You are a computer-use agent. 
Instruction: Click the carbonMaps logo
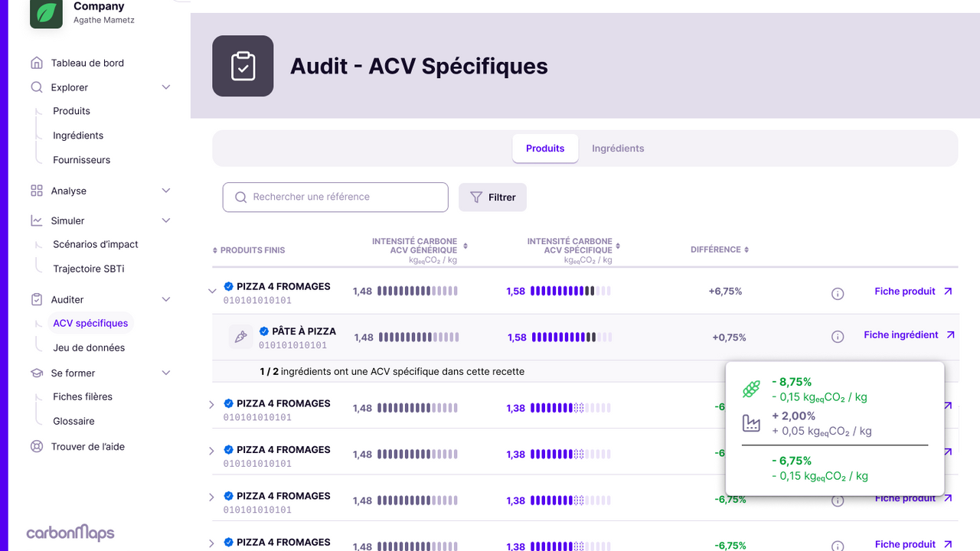coord(70,533)
